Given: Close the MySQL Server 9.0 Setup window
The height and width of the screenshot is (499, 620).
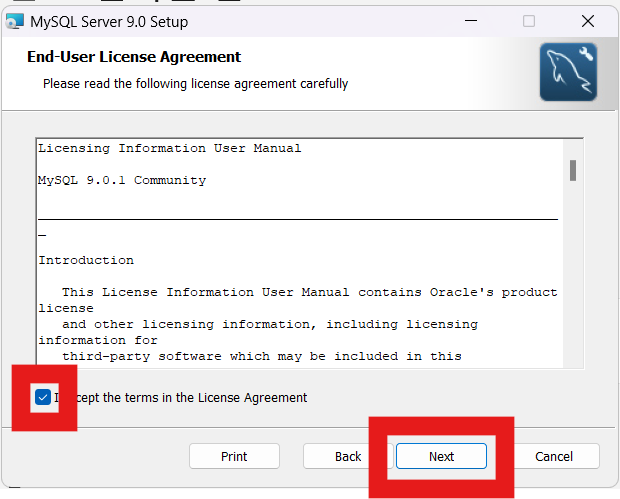Looking at the screenshot, I should pyautogui.click(x=588, y=21).
